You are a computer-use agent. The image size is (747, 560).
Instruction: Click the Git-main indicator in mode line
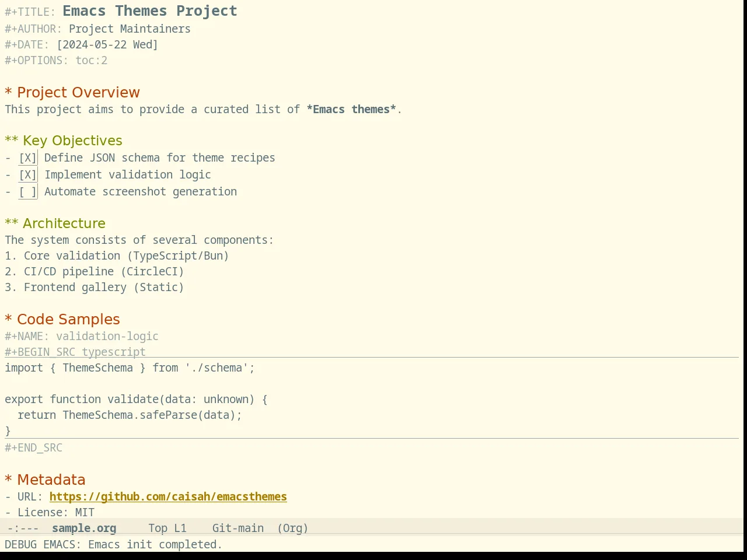[x=238, y=528]
